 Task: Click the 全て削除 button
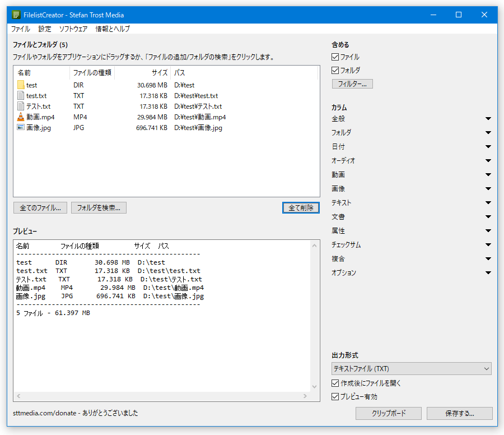(x=301, y=208)
